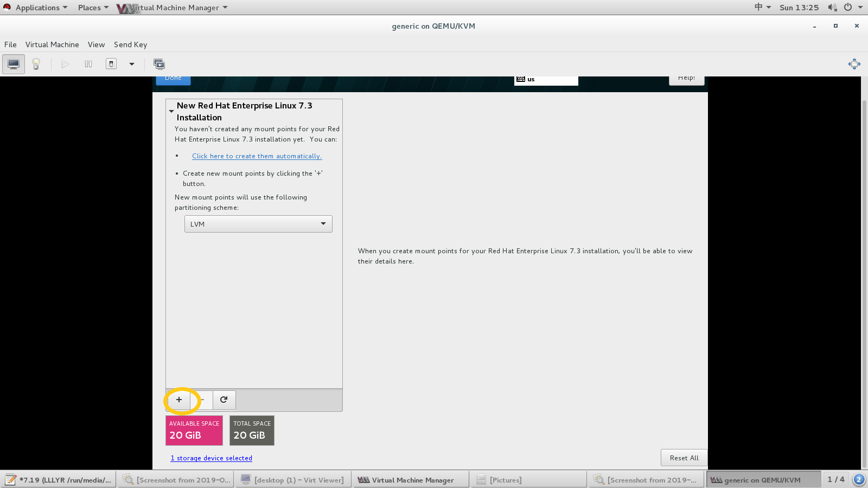Switch to the Pictures taskbar window

pyautogui.click(x=528, y=480)
